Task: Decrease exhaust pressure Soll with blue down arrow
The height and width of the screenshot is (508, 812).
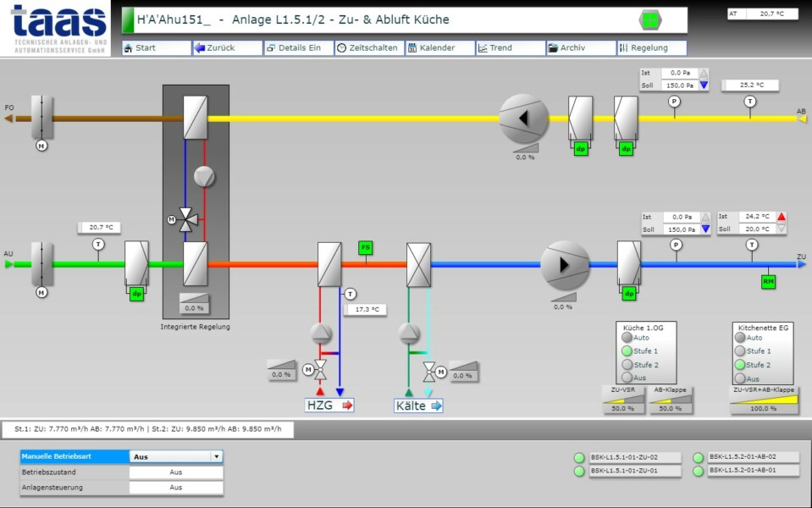Action: tap(704, 85)
